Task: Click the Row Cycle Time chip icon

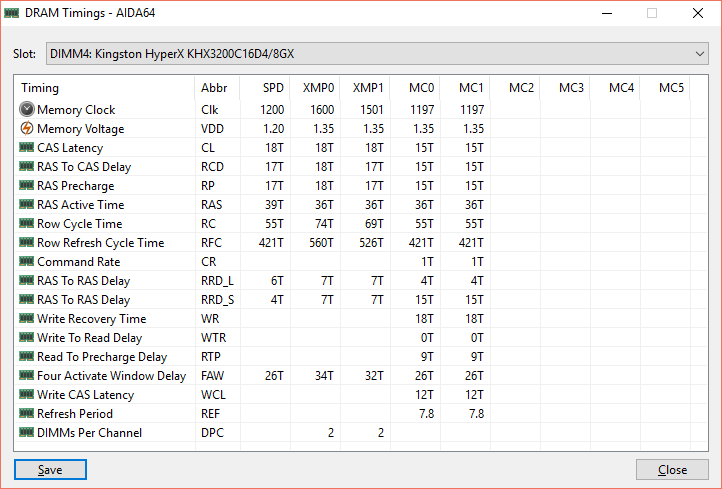Action: (x=26, y=224)
